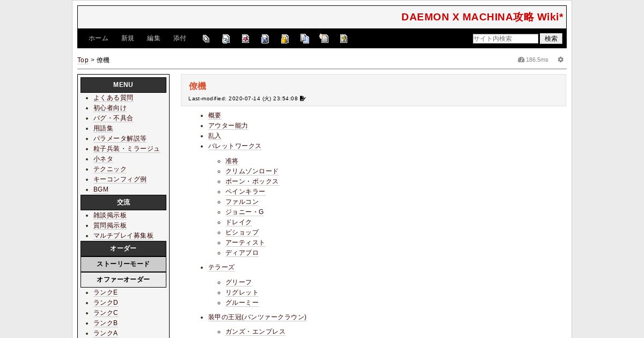The height and width of the screenshot is (338, 644).
Task: Click the red download arrow page icon
Action: 245,39
